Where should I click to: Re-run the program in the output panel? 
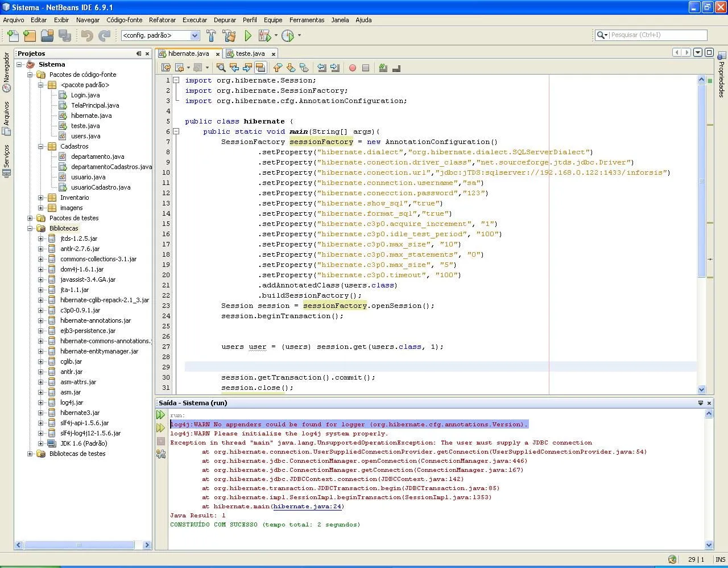point(161,415)
